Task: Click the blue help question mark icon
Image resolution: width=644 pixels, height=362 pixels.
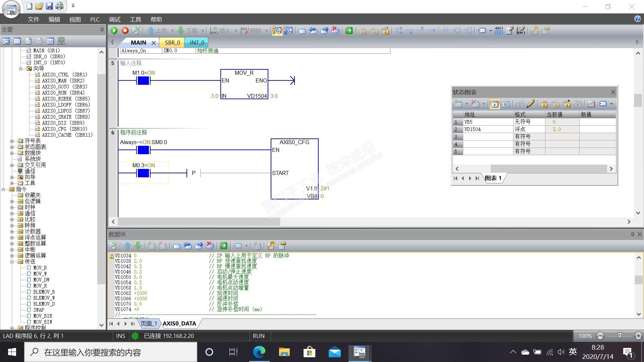Action: pos(637,19)
